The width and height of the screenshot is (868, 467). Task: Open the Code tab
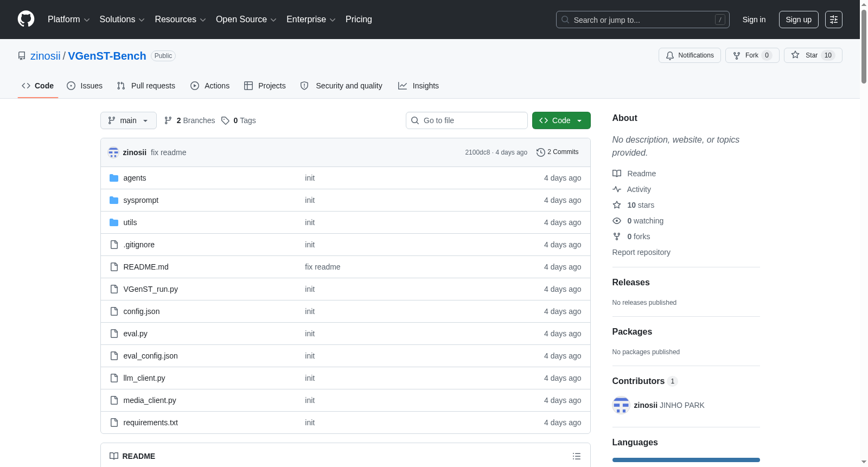coord(38,86)
